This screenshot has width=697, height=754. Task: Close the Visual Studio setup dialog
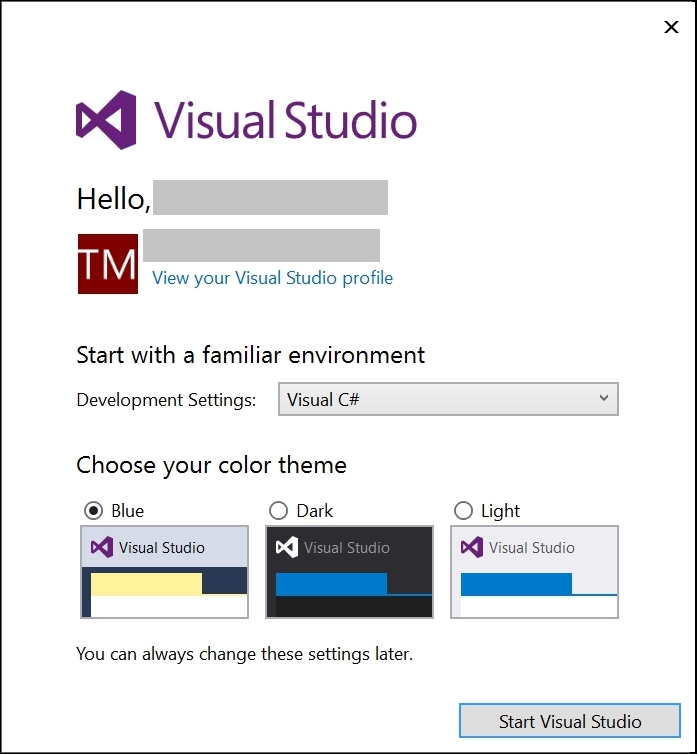671,27
